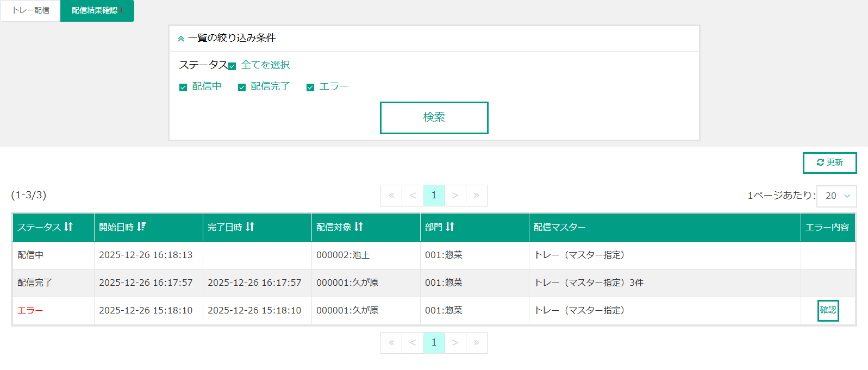
Task: Click the 更新 refresh button
Action: click(829, 163)
